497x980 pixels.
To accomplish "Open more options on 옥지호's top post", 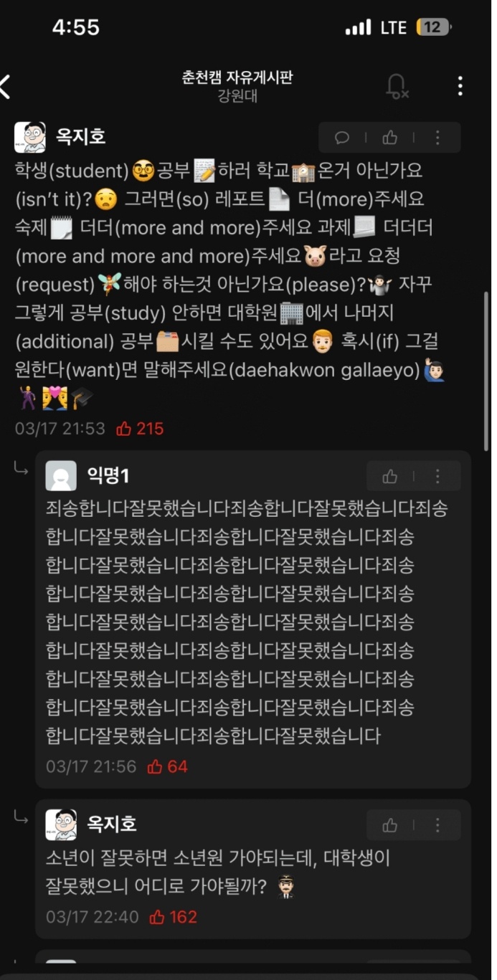I will tap(437, 138).
